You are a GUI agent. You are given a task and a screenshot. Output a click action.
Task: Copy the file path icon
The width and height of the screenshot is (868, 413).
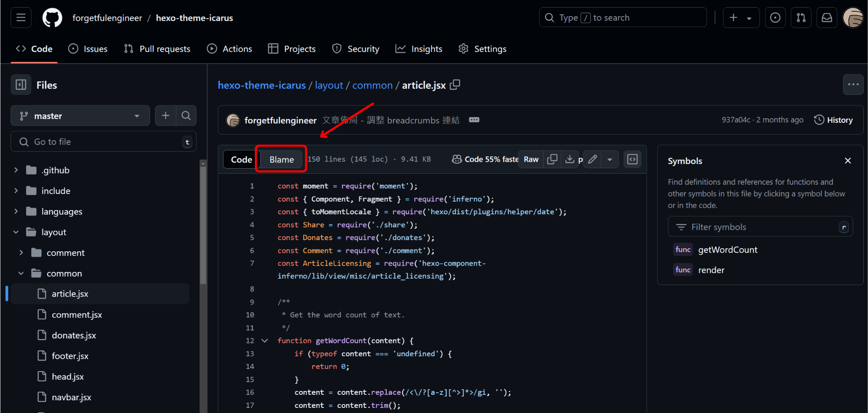click(455, 85)
